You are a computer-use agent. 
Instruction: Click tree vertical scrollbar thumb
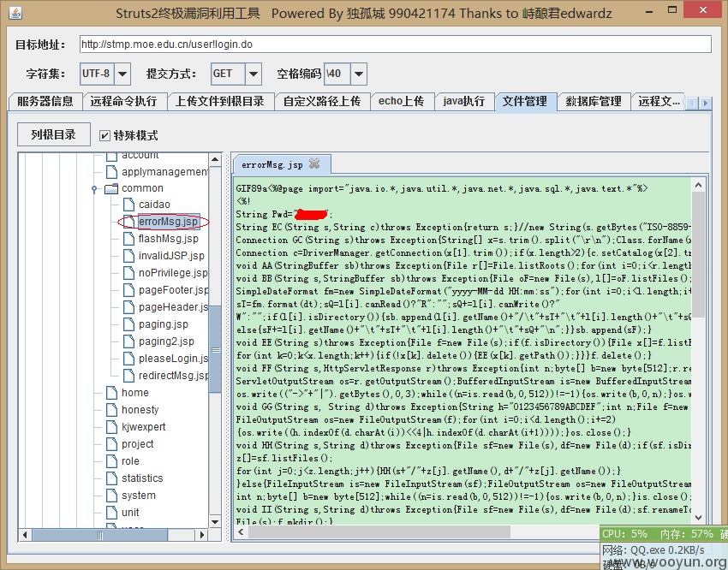pos(215,350)
